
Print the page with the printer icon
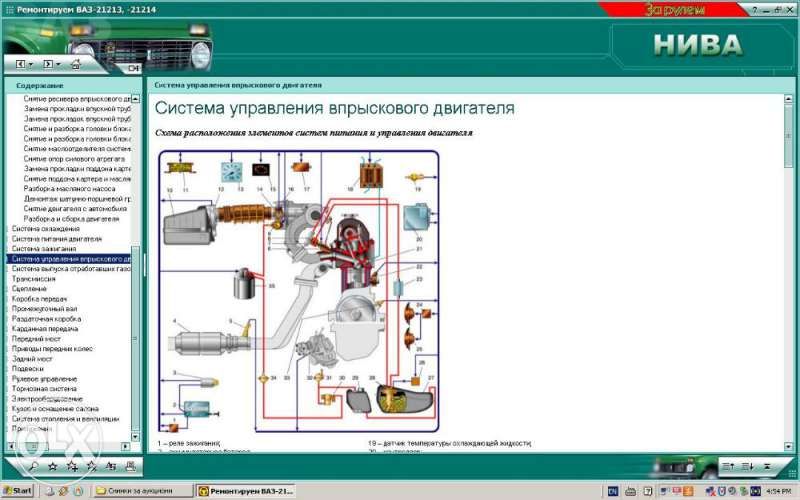tap(130, 466)
